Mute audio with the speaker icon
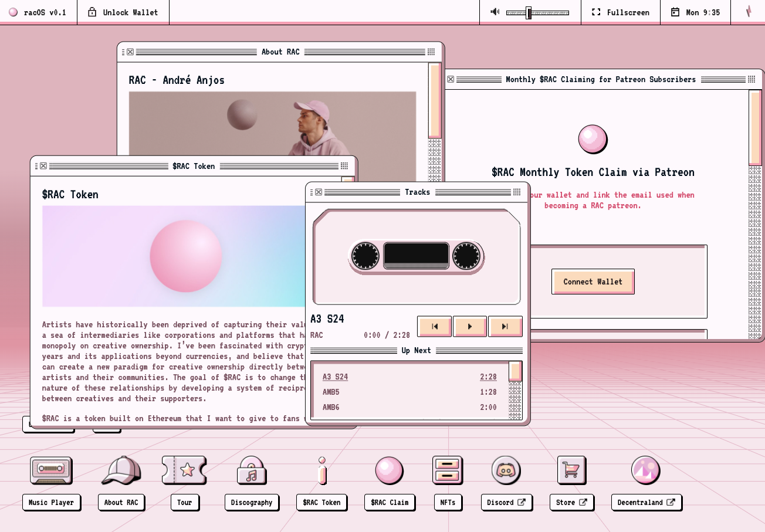This screenshot has height=532, width=765. [x=495, y=12]
